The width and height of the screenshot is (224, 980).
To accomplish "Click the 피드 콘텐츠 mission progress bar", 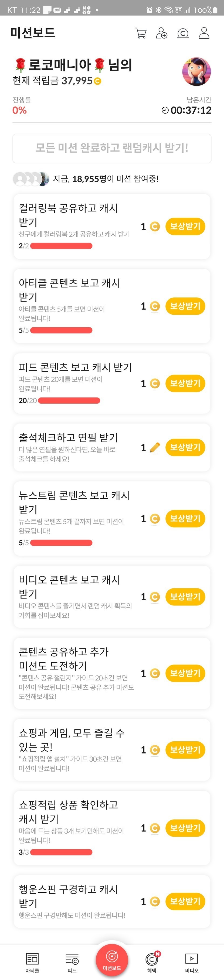I will tap(69, 400).
